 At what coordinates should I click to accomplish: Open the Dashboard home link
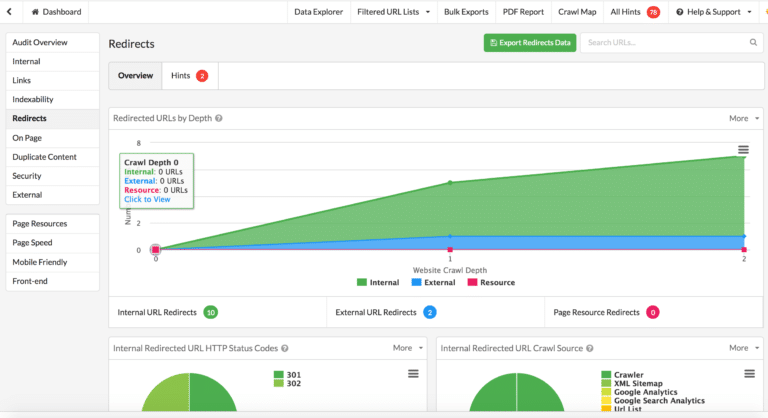pos(56,12)
